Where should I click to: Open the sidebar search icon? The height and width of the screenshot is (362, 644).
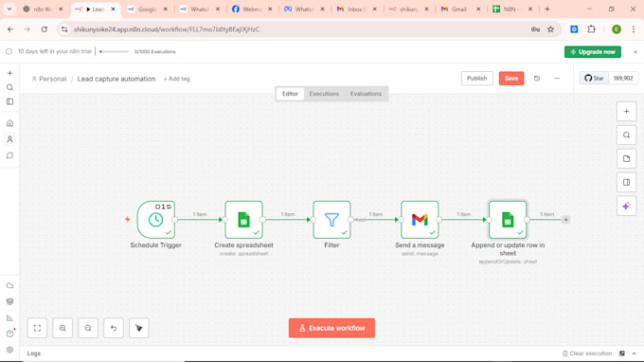pyautogui.click(x=9, y=87)
